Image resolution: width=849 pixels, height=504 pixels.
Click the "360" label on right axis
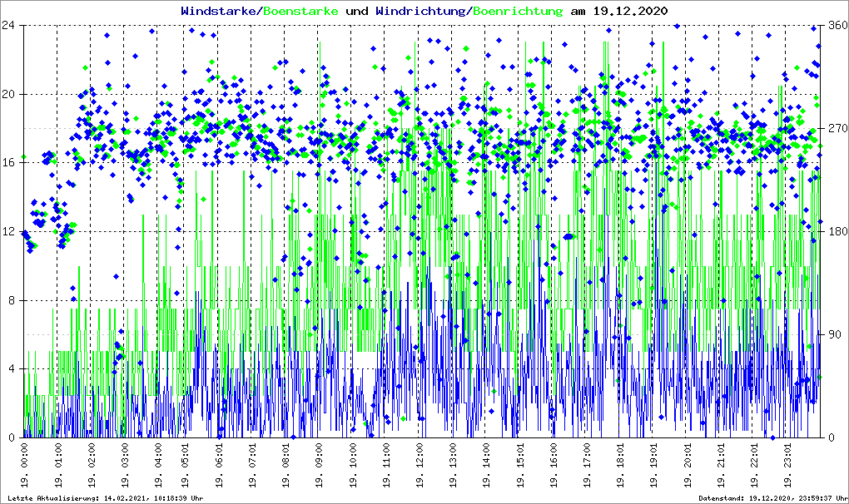point(834,26)
